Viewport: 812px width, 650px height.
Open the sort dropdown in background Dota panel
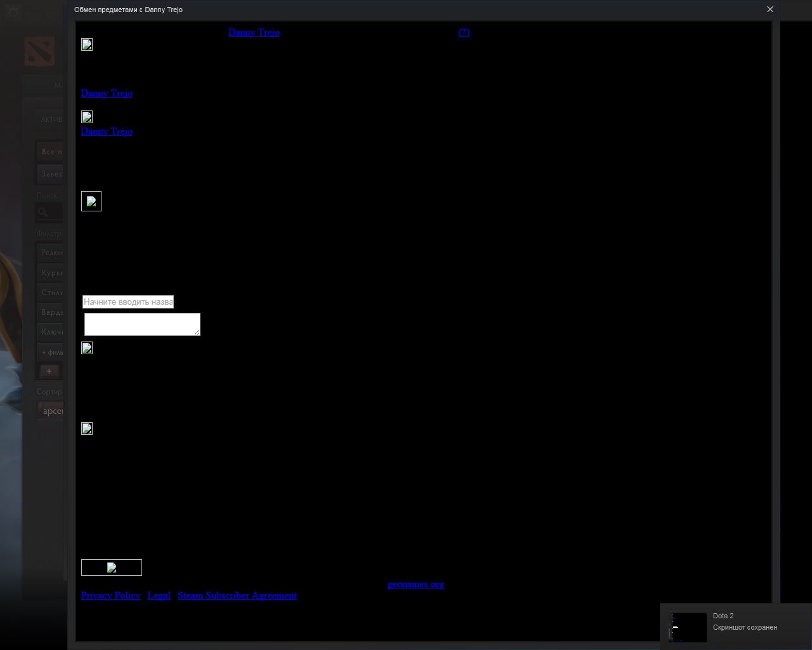51,411
